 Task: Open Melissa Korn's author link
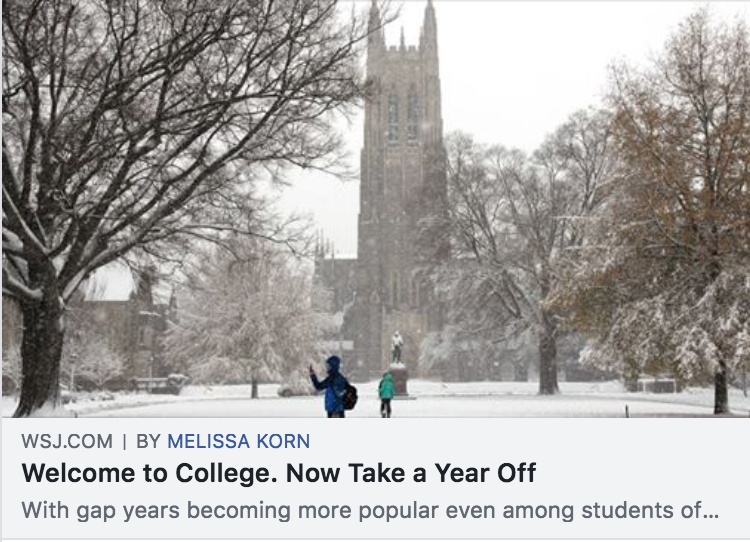[x=238, y=441]
